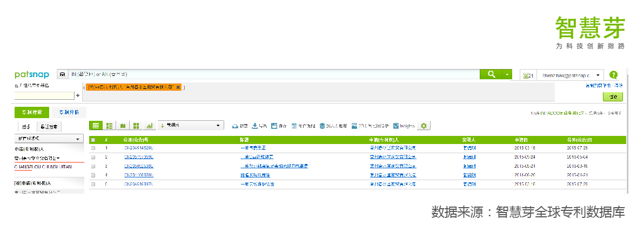This screenshot has height=233, width=644.
Task: Open the patent number link in row 5
Action: point(138,184)
